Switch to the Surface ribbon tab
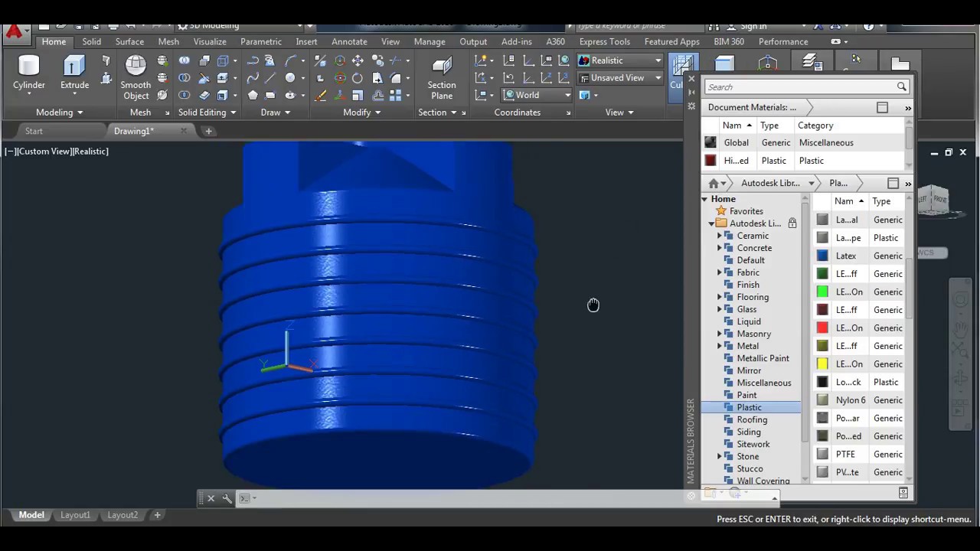The image size is (980, 551). [x=129, y=41]
